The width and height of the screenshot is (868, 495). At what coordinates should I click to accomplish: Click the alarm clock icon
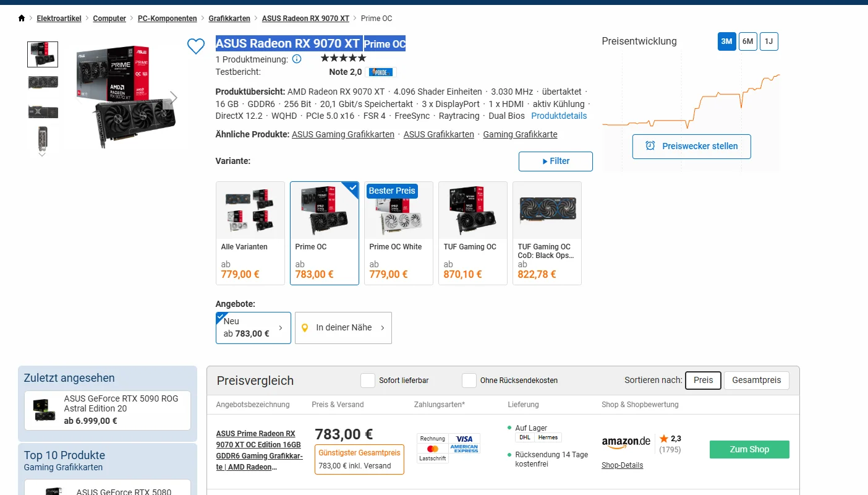tap(650, 146)
